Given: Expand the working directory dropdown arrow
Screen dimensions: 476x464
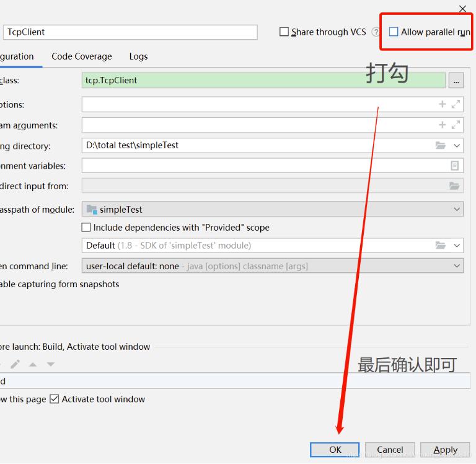Looking at the screenshot, I should pyautogui.click(x=457, y=146).
